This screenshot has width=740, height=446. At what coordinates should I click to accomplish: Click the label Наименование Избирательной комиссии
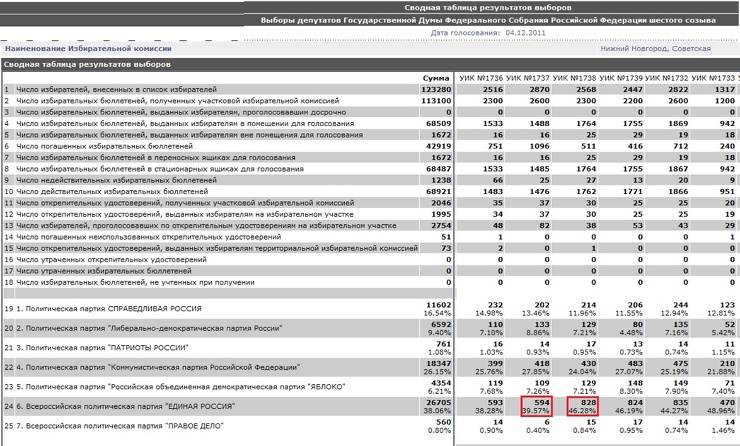pyautogui.click(x=88, y=49)
